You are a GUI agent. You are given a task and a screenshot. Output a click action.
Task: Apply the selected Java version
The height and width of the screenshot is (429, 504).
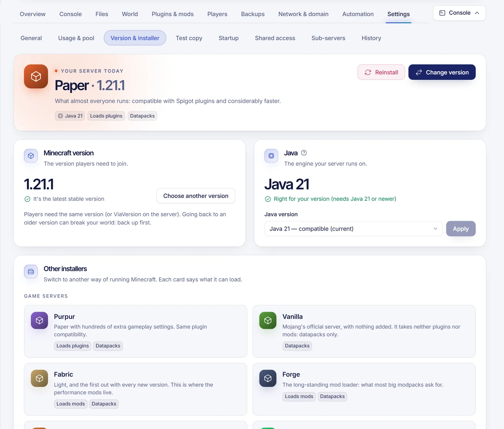click(461, 229)
